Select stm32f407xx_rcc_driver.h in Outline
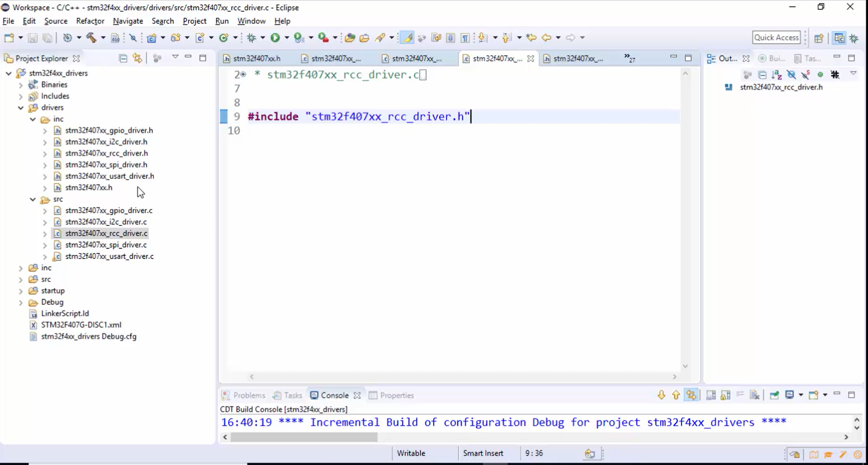The image size is (868, 465). (781, 87)
